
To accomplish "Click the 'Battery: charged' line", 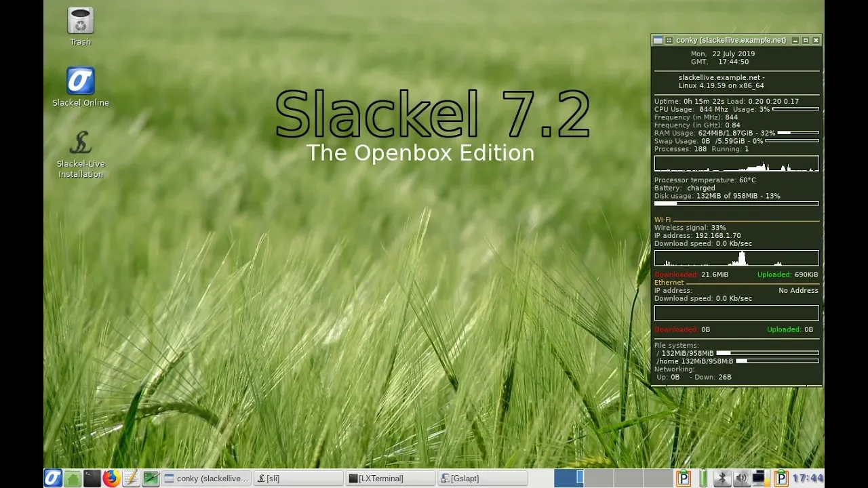I will click(x=684, y=188).
